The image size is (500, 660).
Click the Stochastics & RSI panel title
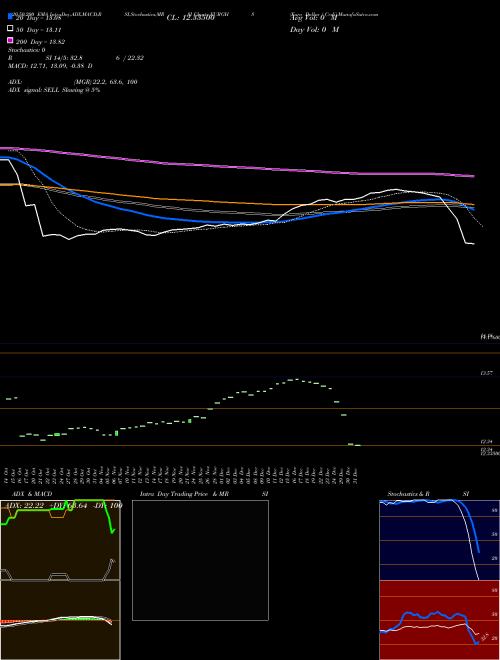428,494
